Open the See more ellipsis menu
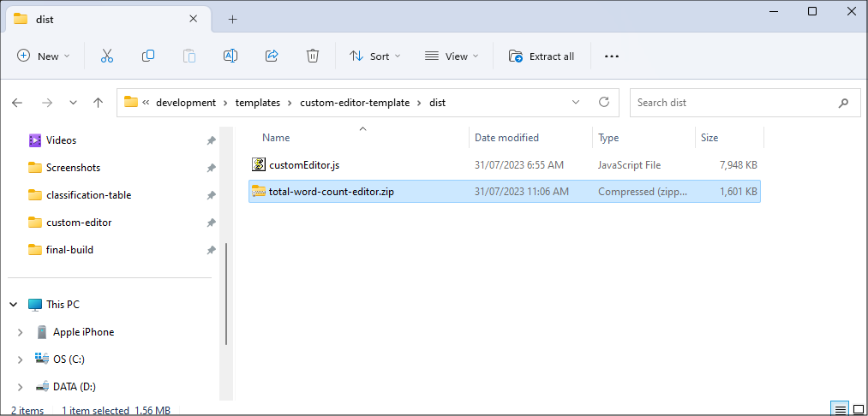Screen dimensions: 868x416 [612, 56]
